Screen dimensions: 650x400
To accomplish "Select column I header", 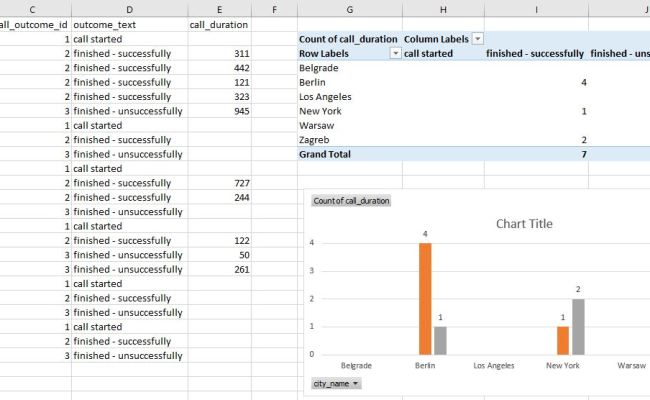I will click(536, 9).
